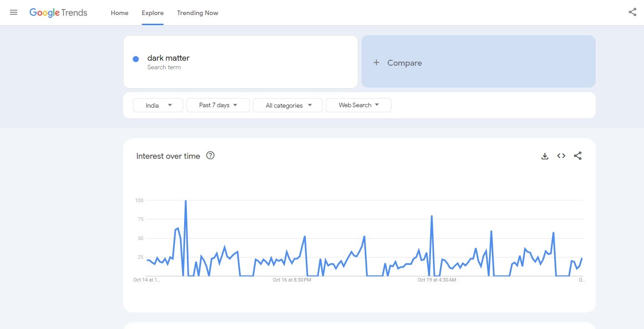644x329 pixels.
Task: Go to the Home tab
Action: (x=119, y=13)
